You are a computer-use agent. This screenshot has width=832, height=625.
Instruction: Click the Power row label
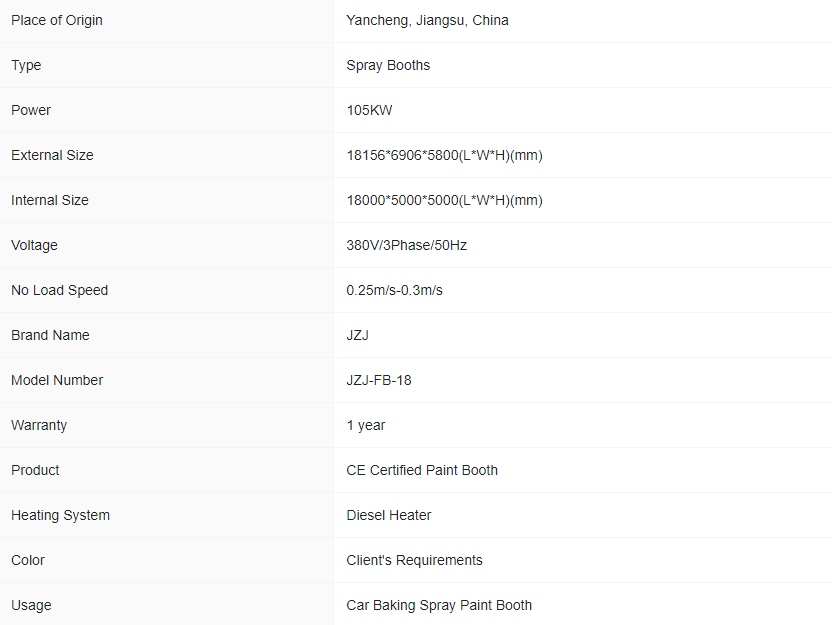click(x=31, y=110)
